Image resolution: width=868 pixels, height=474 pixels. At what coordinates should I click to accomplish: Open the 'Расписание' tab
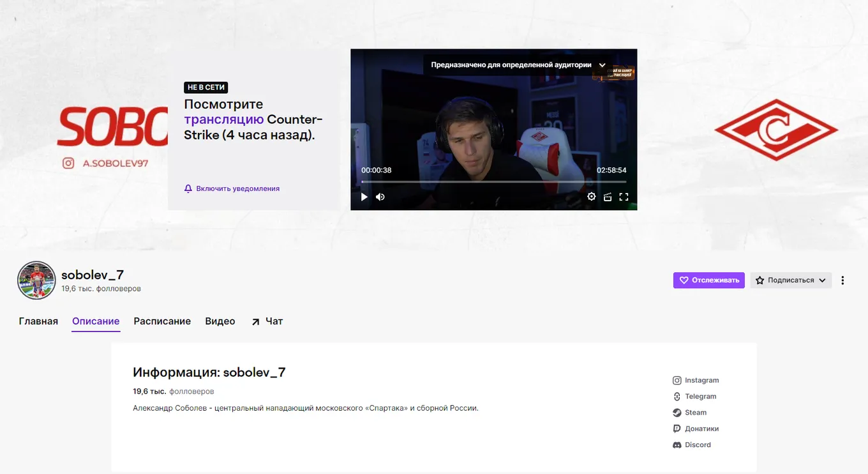click(x=162, y=321)
